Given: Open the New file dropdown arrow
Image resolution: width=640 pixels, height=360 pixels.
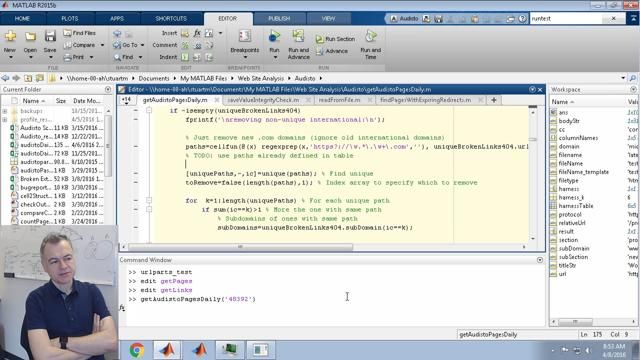Looking at the screenshot, I should (x=11, y=57).
